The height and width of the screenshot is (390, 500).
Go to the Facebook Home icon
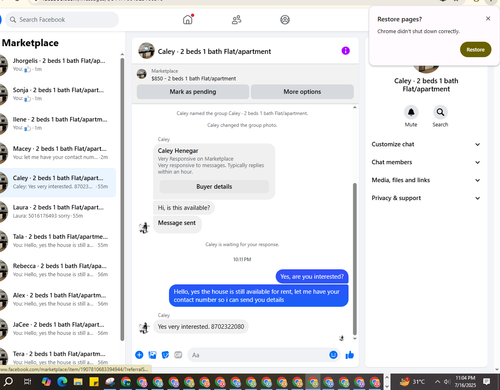tap(188, 20)
